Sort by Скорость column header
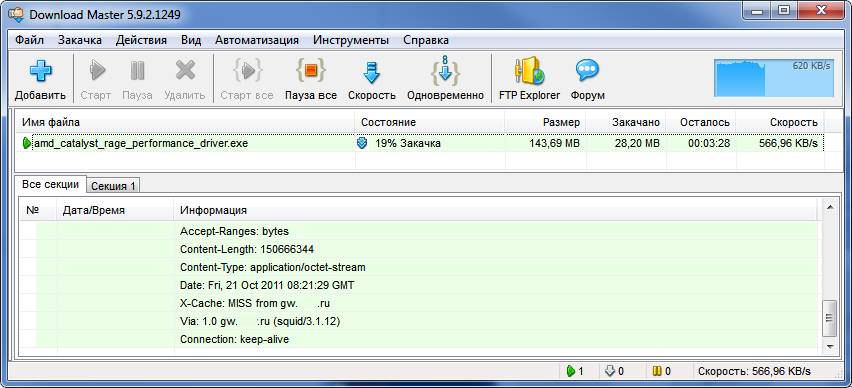The width and height of the screenshot is (852, 388). 780,122
